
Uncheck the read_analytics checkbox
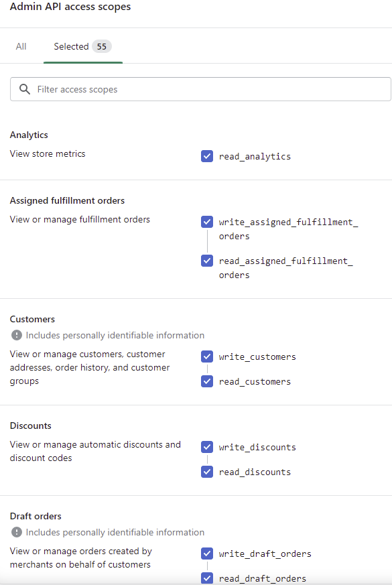click(x=207, y=156)
